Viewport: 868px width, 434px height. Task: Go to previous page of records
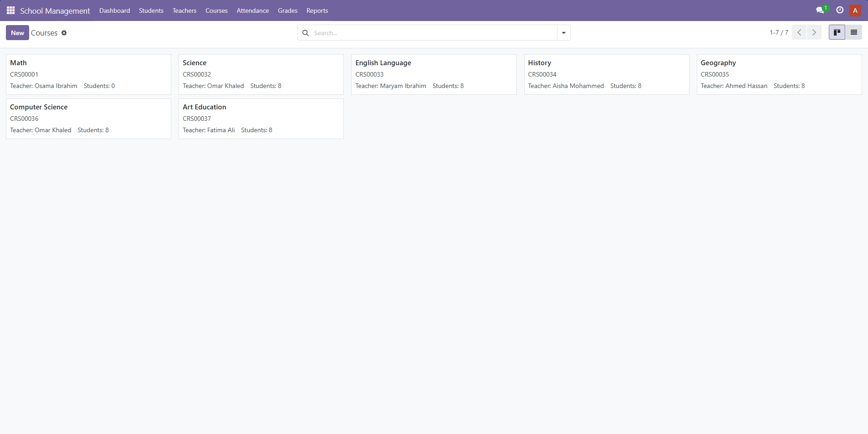pos(799,32)
